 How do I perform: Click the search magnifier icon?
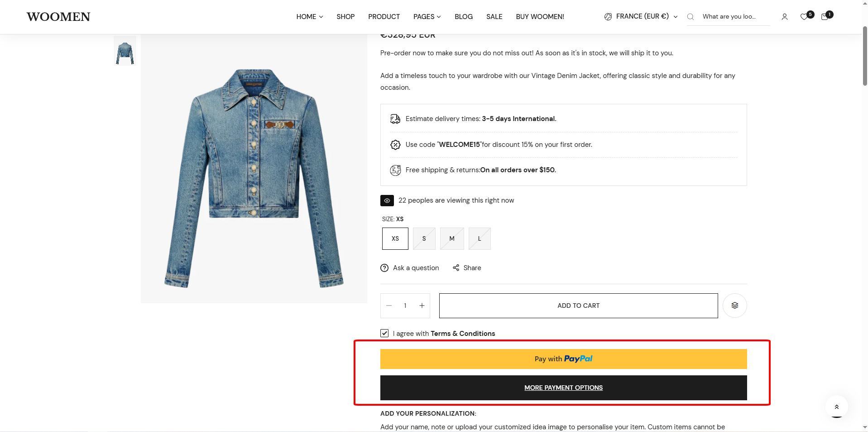tap(690, 17)
